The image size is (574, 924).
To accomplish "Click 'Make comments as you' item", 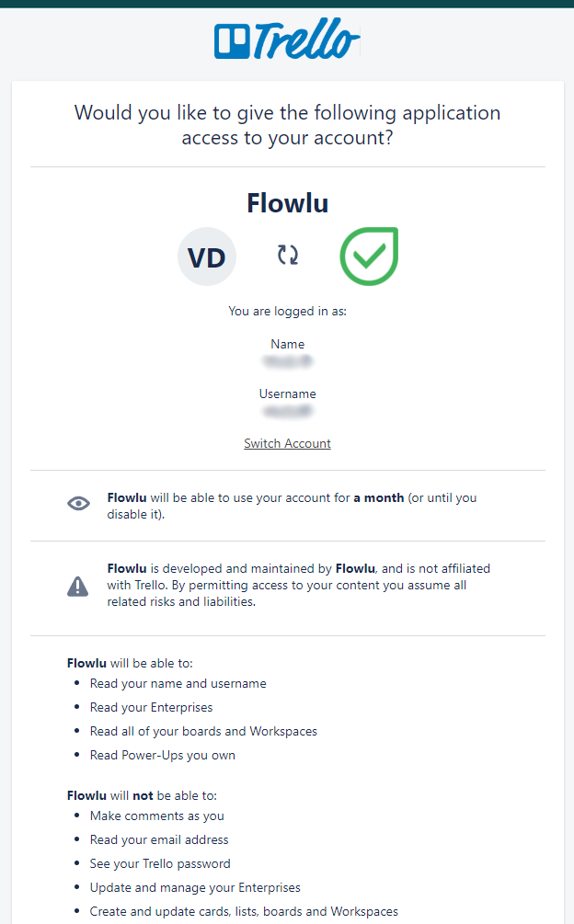I will coord(156,816).
